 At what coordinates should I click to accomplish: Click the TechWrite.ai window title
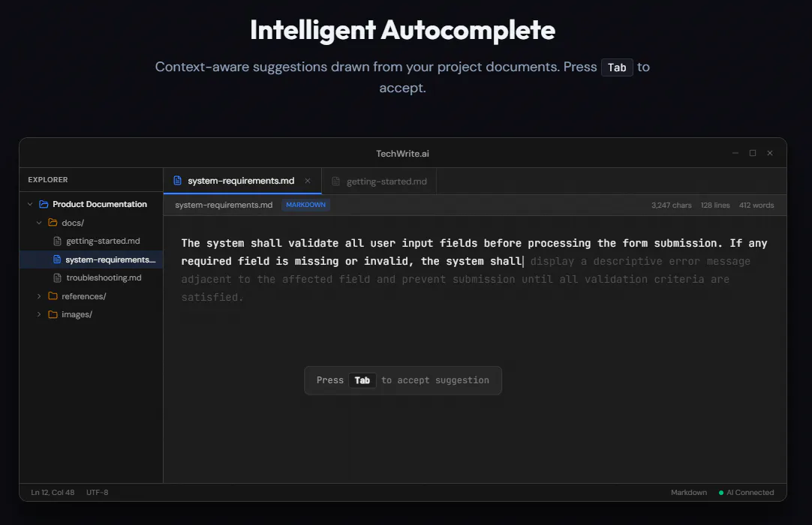pos(402,154)
